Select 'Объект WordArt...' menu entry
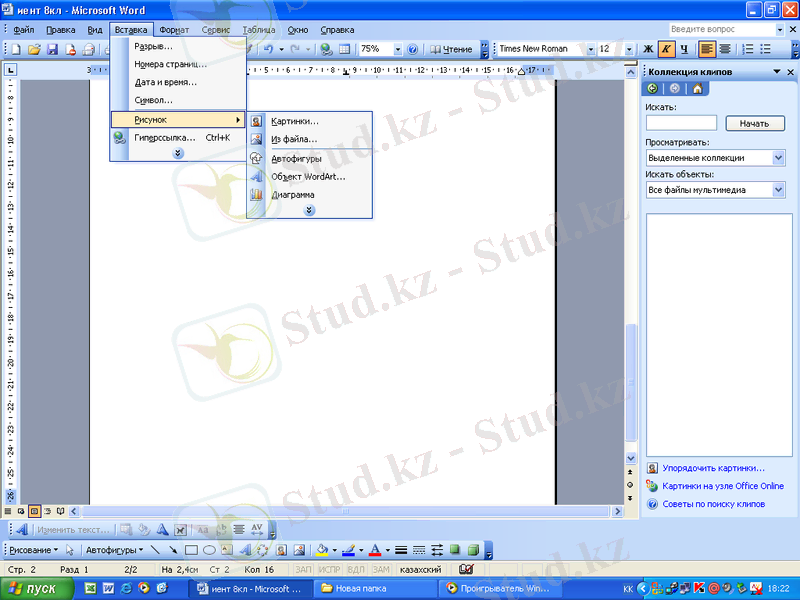 pyautogui.click(x=308, y=176)
